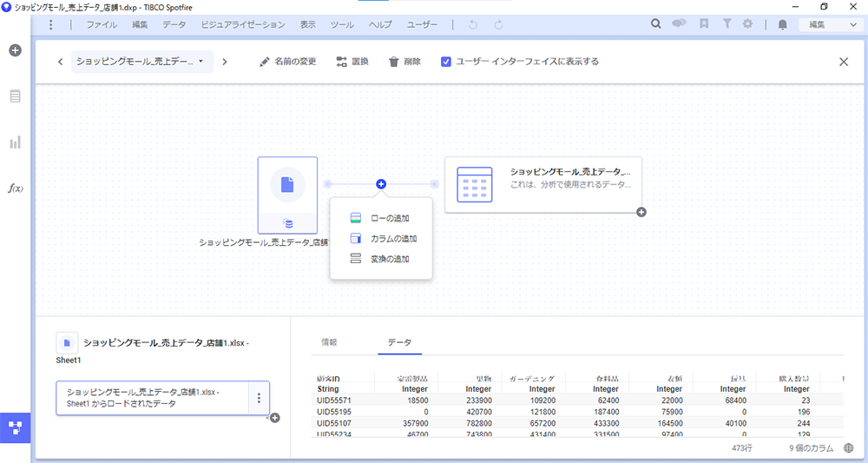Open the ビジュアライゼーション menu
Screen dimensions: 868x463
[x=243, y=24]
